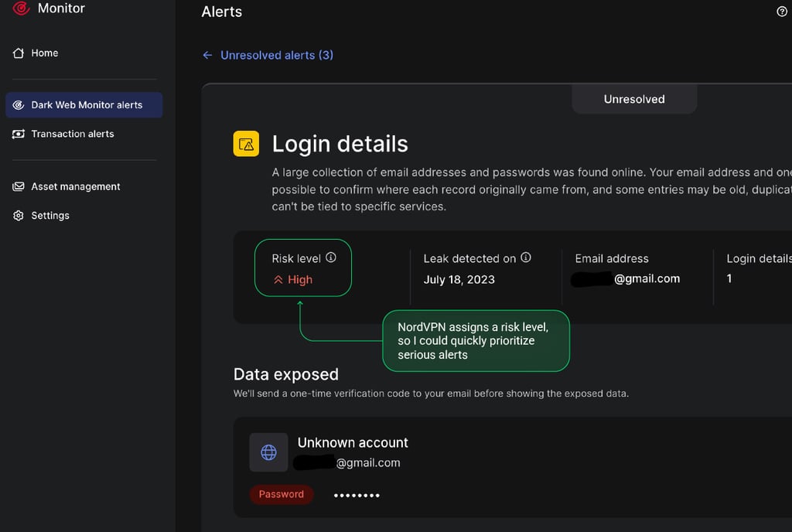Click the Risk level label
The height and width of the screenshot is (532, 792).
(x=296, y=258)
